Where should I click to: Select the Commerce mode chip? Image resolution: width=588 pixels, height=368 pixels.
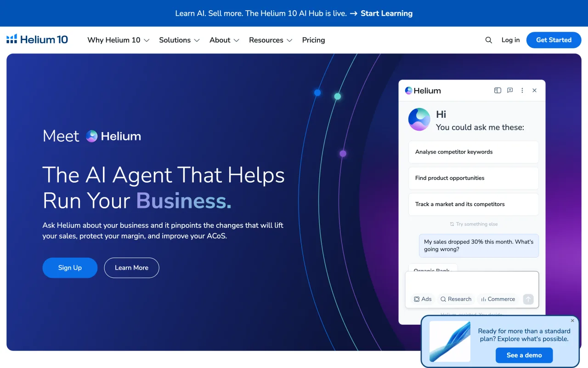pos(498,299)
